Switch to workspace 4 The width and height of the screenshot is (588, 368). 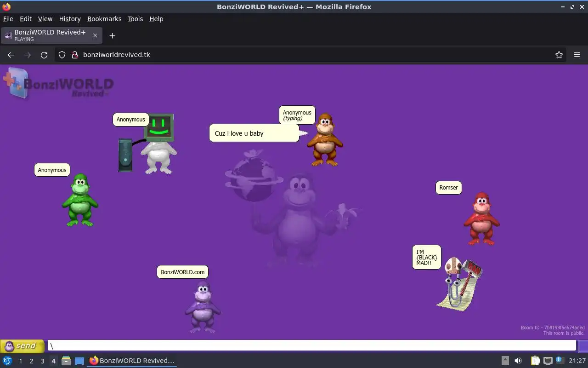pyautogui.click(x=53, y=361)
